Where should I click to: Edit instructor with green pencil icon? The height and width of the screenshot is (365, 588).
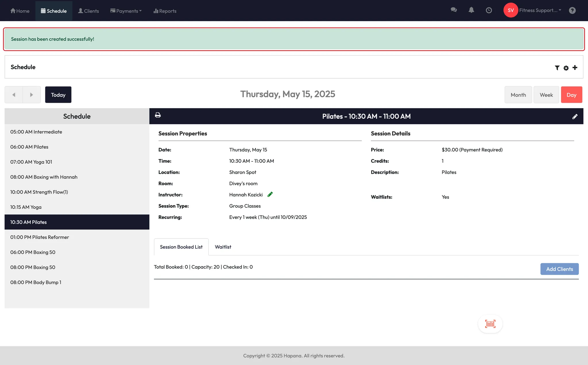[x=270, y=195]
